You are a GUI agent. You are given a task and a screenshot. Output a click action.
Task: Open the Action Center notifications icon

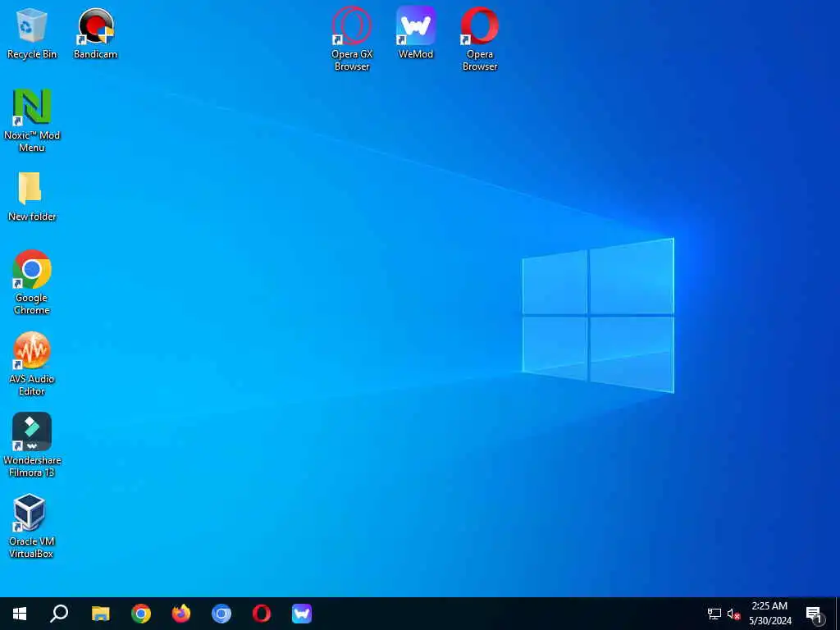click(814, 614)
